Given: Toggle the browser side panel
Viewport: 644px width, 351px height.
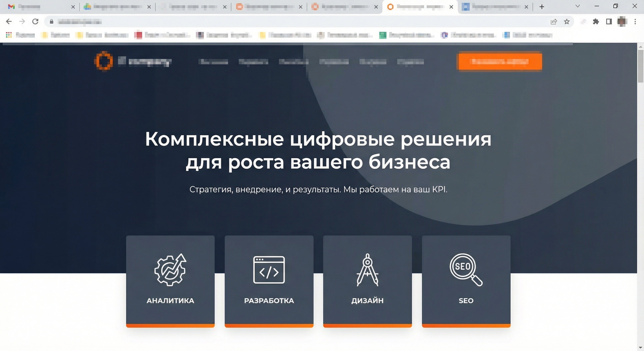Looking at the screenshot, I should coord(609,22).
